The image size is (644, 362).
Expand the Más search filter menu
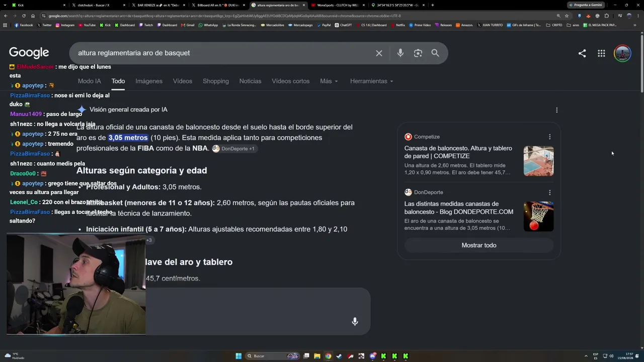point(329,81)
